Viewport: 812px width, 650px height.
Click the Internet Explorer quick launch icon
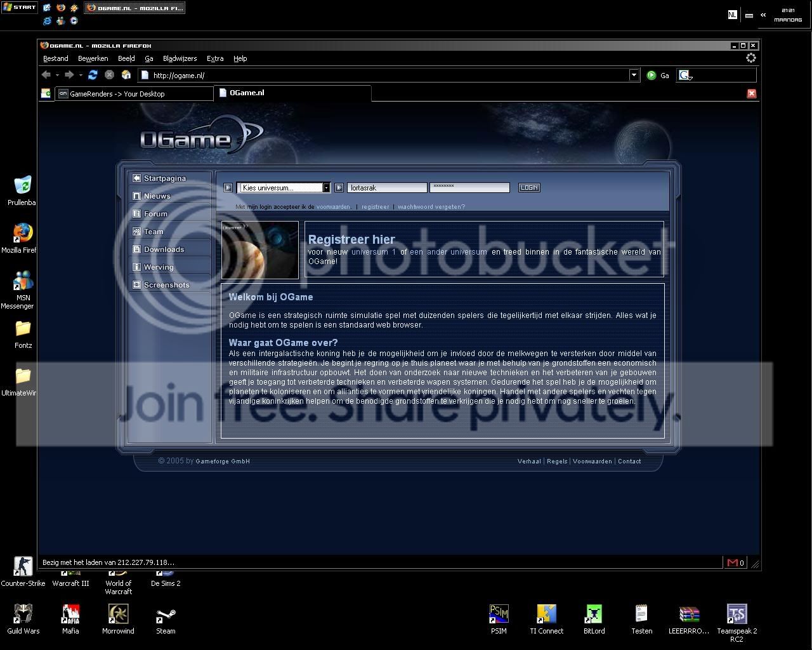coord(46,20)
